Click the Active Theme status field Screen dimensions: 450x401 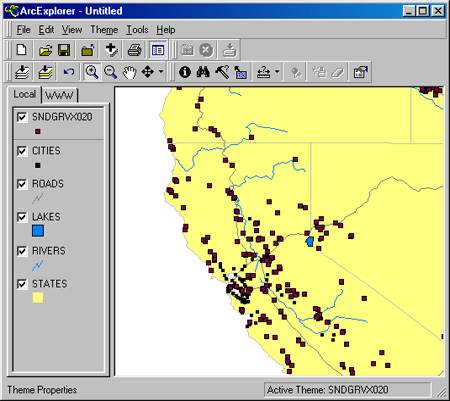coord(347,390)
